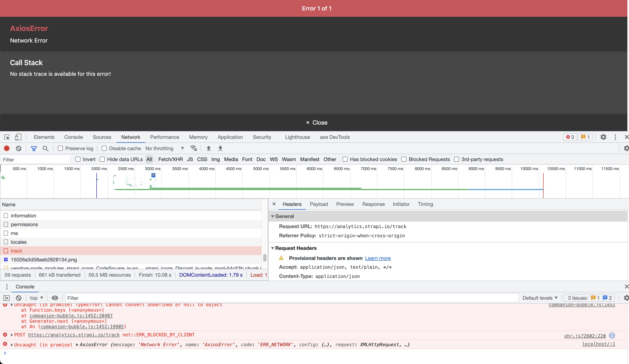Open the network conditions panel

pos(194,148)
